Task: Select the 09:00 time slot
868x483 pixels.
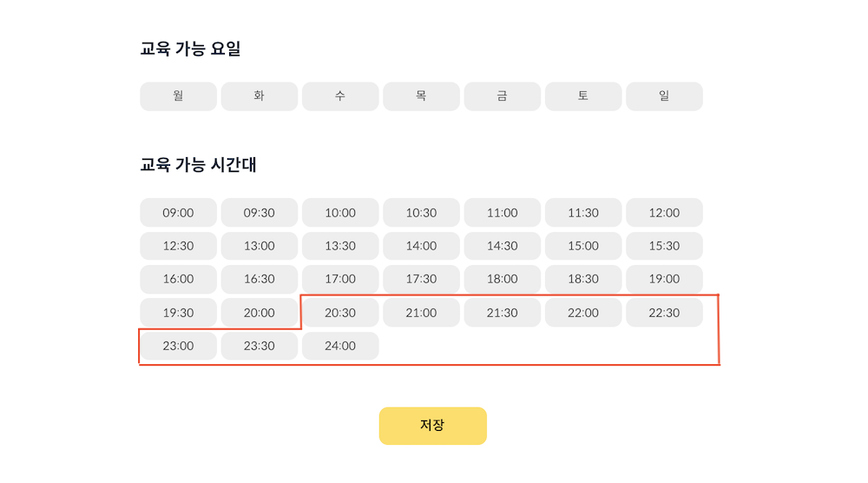Action: coord(178,213)
